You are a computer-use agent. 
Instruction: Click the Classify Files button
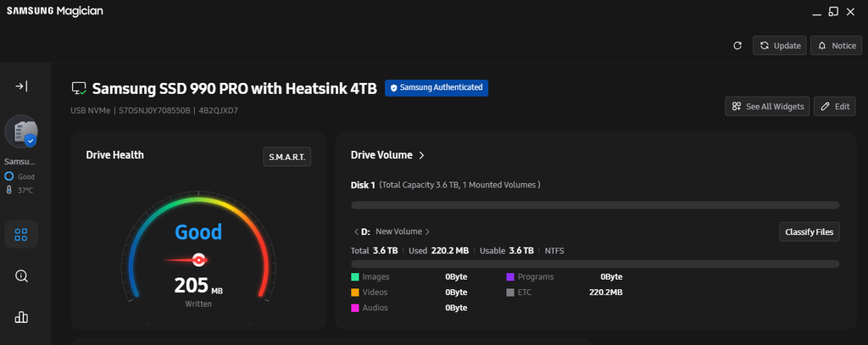tap(810, 232)
